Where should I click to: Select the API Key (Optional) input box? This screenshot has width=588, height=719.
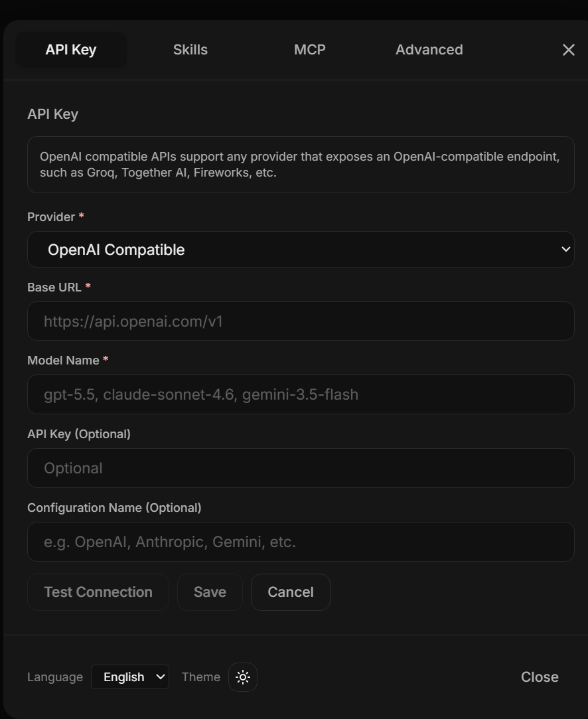pyautogui.click(x=301, y=468)
